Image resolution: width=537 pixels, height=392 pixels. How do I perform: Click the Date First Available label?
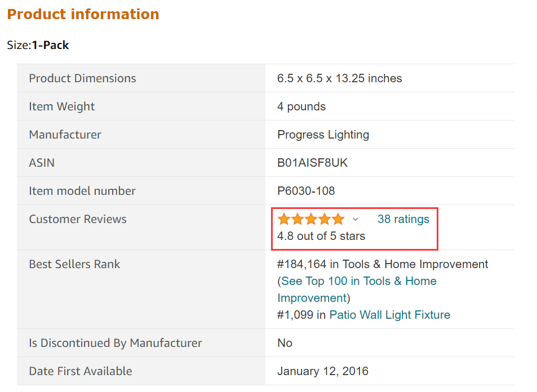(80, 371)
